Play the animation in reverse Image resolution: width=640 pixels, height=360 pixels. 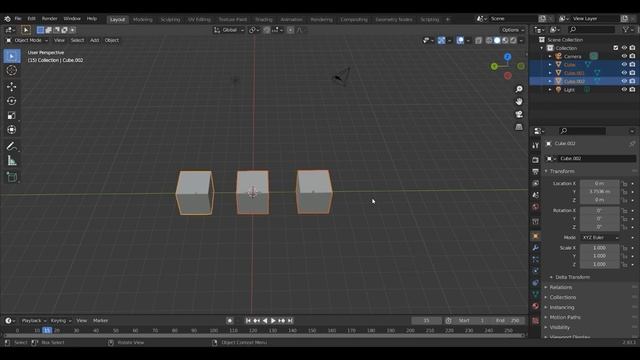265,321
